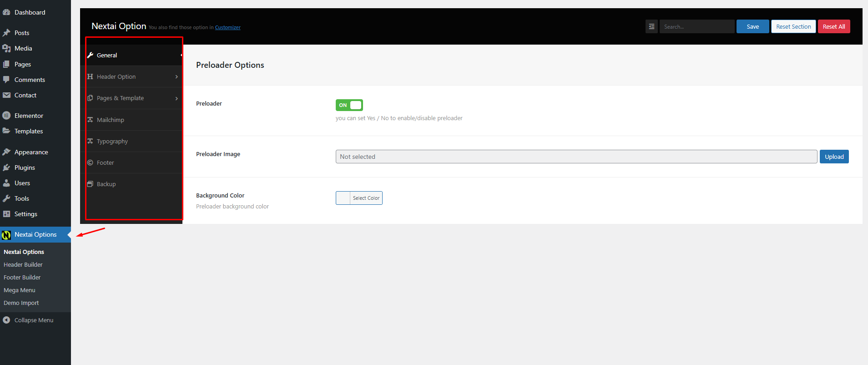Click the Comments bubble icon
This screenshot has height=365, width=868.
(x=6, y=80)
